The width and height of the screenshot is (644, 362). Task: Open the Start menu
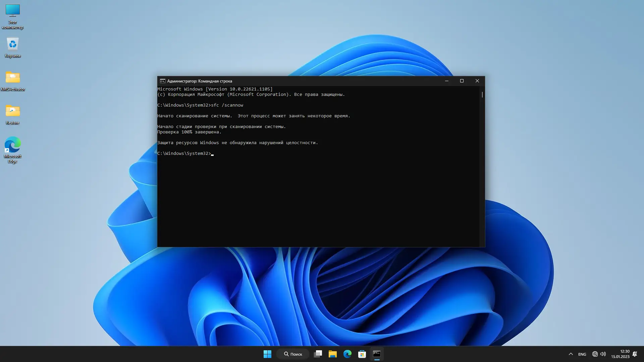[x=267, y=354]
